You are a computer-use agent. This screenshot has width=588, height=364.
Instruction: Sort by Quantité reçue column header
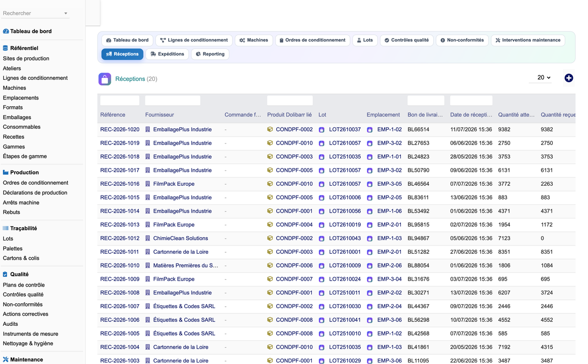point(558,115)
